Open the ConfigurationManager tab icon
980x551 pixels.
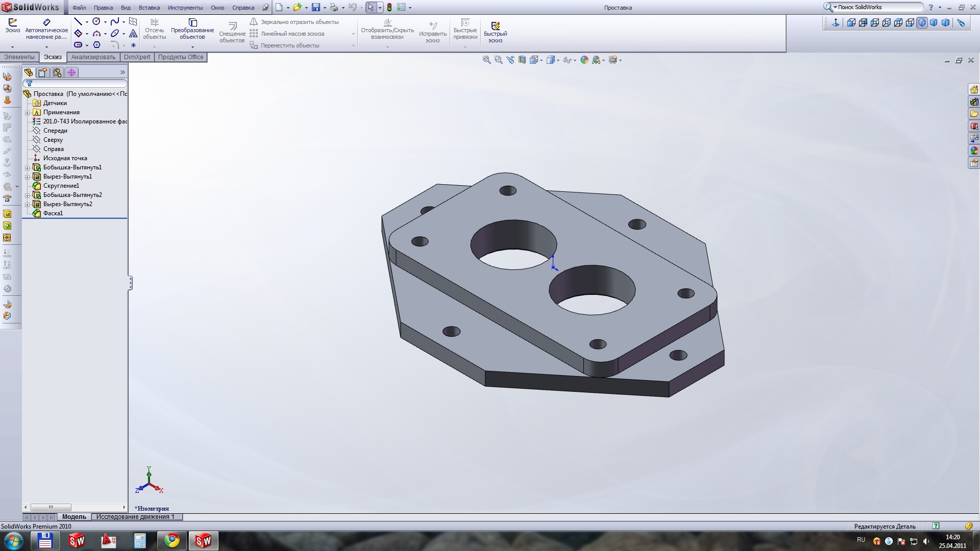57,72
